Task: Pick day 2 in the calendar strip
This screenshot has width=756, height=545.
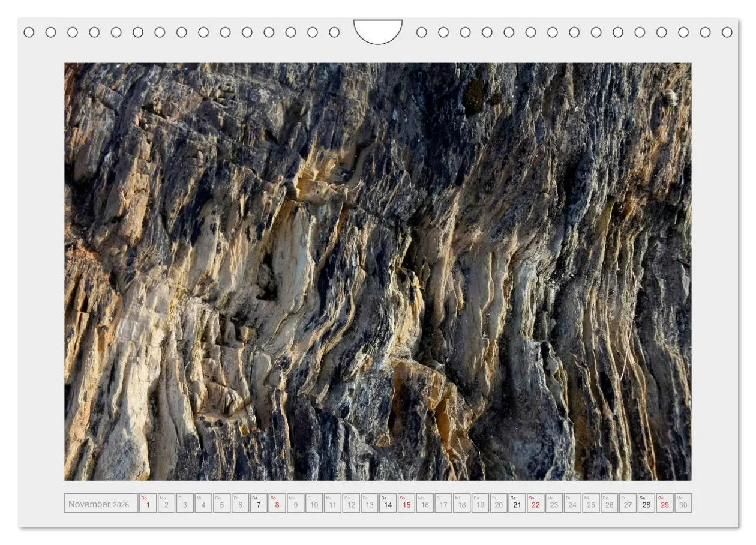Action: click(166, 503)
